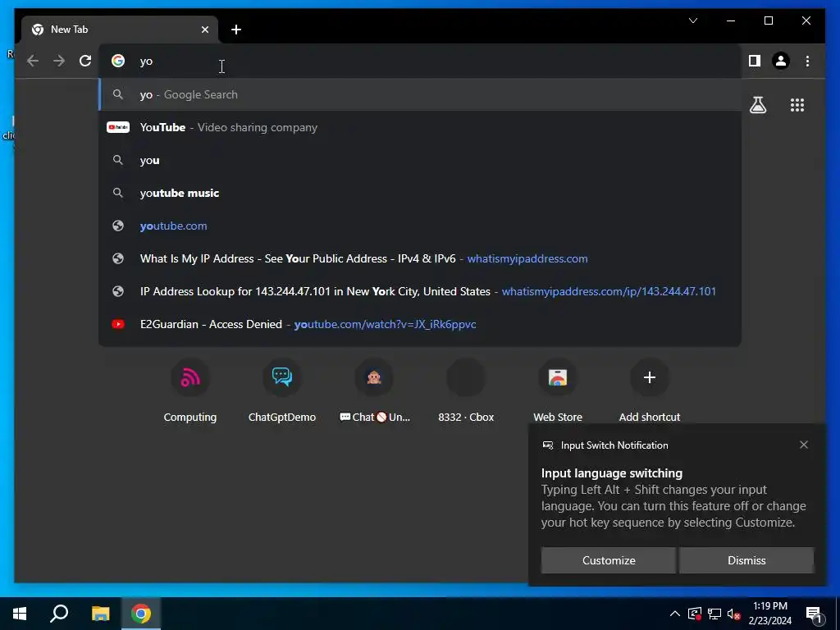Image resolution: width=840 pixels, height=630 pixels.
Task: Open the Google apps grid
Action: pyautogui.click(x=797, y=105)
